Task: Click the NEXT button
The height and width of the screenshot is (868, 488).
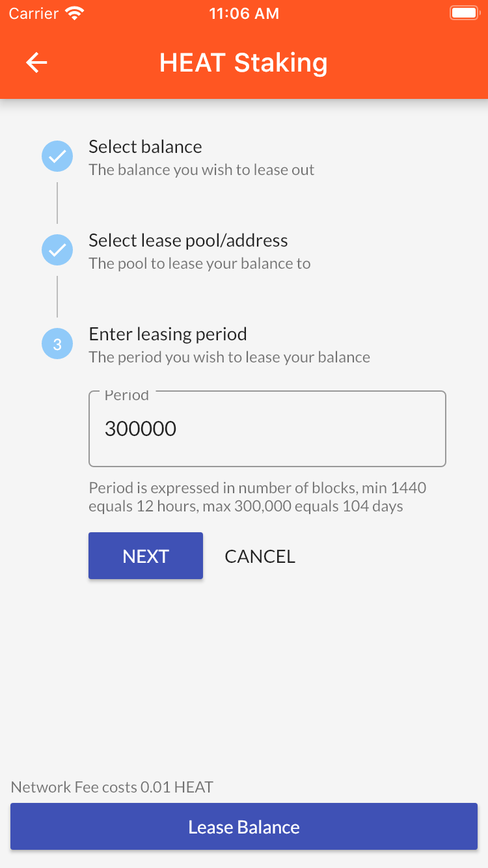Action: 146,556
